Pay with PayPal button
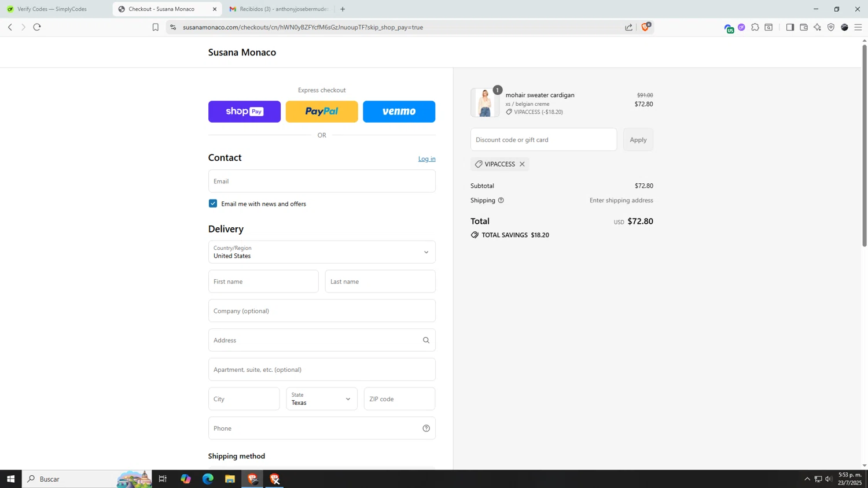Screen dimensions: 868x488 322,112
